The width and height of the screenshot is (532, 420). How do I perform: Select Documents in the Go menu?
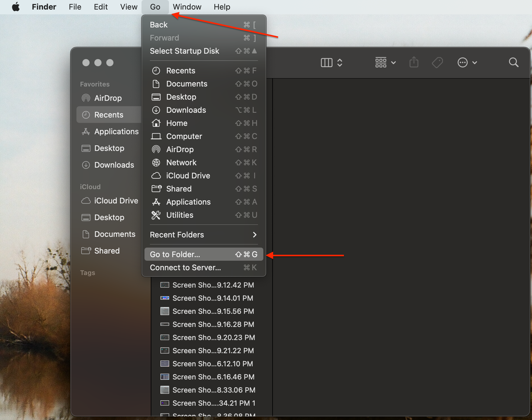pyautogui.click(x=204, y=84)
